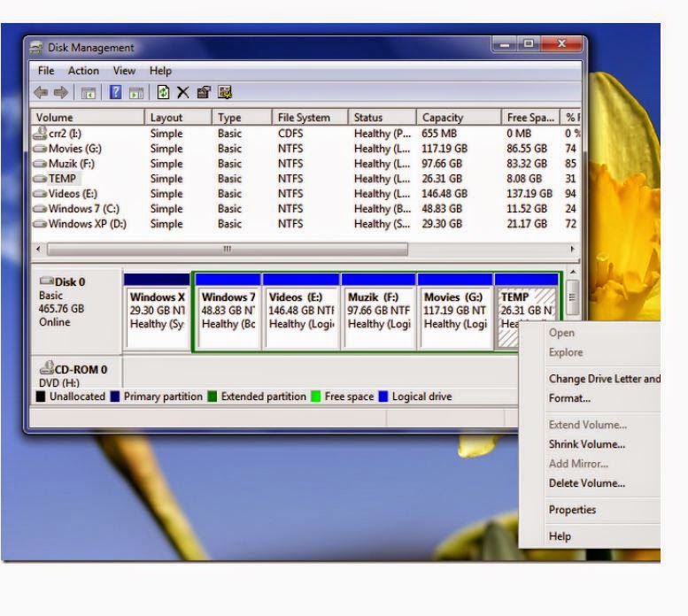Click the drive icon beside Videos (E:)

pyautogui.click(x=40, y=194)
